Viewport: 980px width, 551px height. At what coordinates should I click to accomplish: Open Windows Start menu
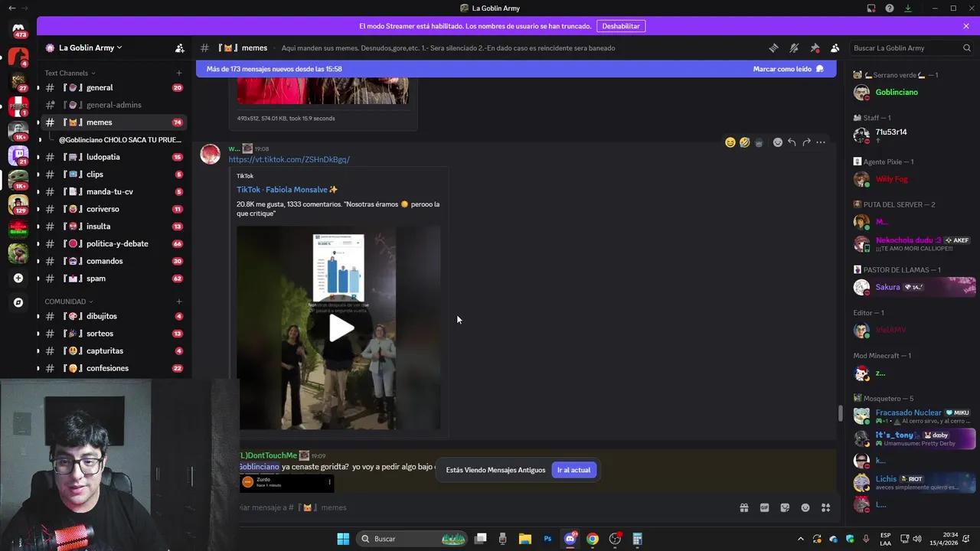click(343, 539)
